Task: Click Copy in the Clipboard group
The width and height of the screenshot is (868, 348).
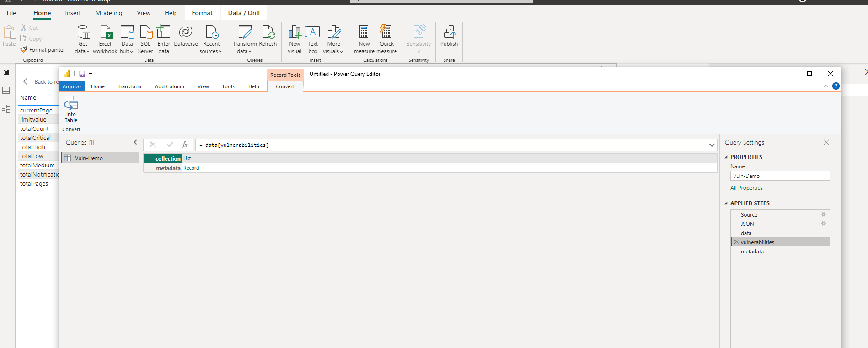Action: pyautogui.click(x=31, y=39)
